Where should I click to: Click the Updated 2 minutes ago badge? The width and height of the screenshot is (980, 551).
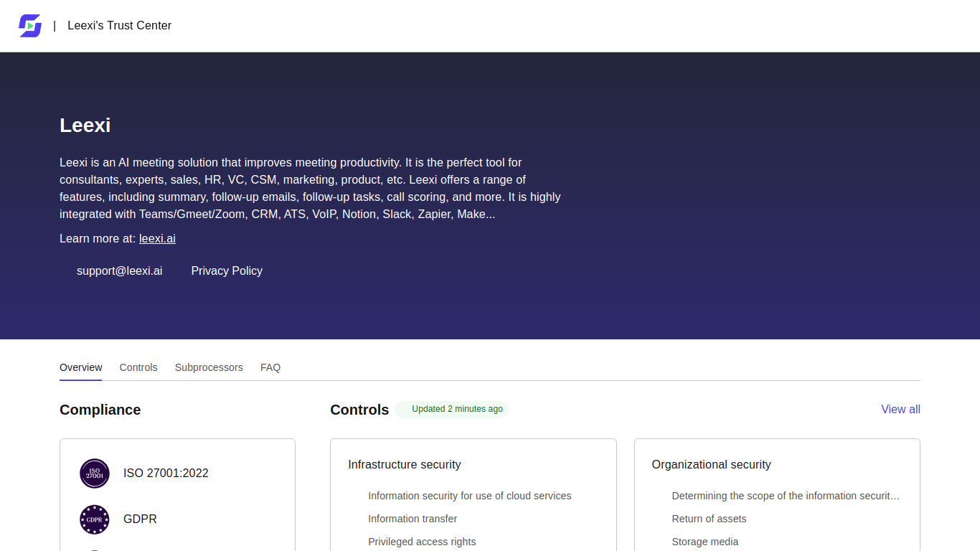point(452,409)
